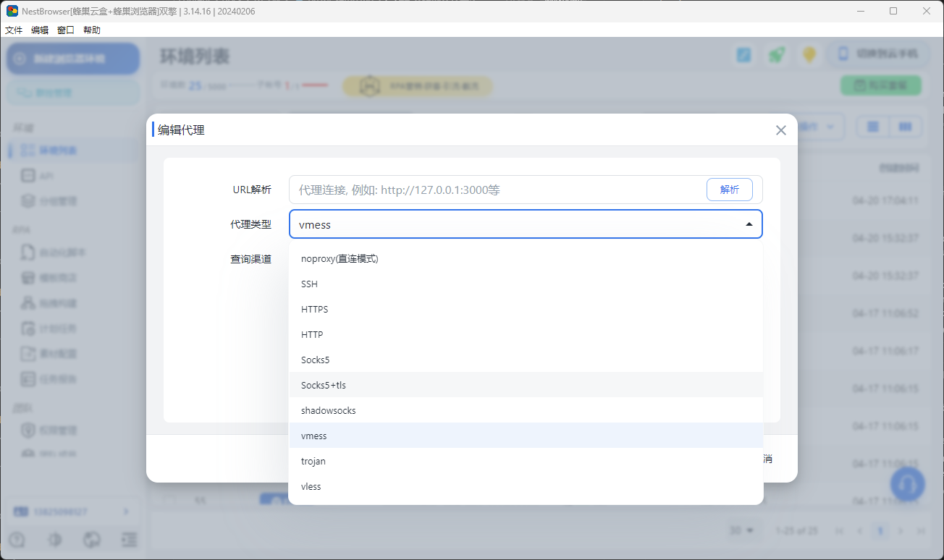Open the 文件 menu
This screenshot has height=560, width=944.
tap(13, 30)
